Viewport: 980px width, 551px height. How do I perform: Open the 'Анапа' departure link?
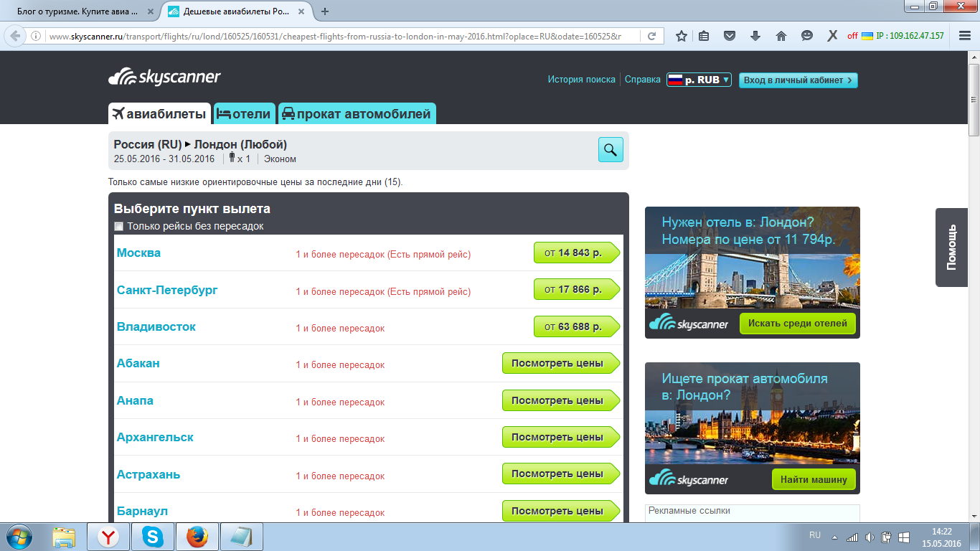tap(135, 400)
